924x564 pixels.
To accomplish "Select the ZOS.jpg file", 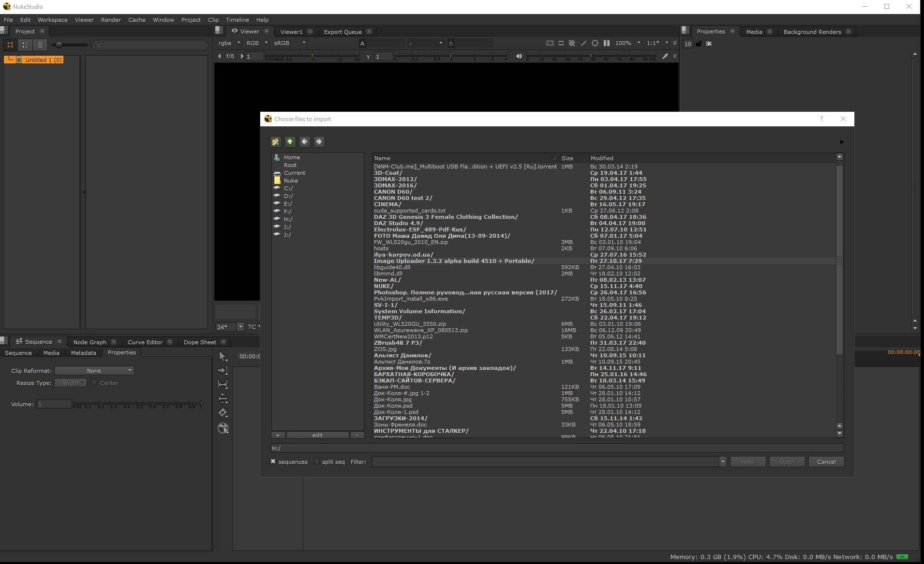I will pyautogui.click(x=385, y=349).
